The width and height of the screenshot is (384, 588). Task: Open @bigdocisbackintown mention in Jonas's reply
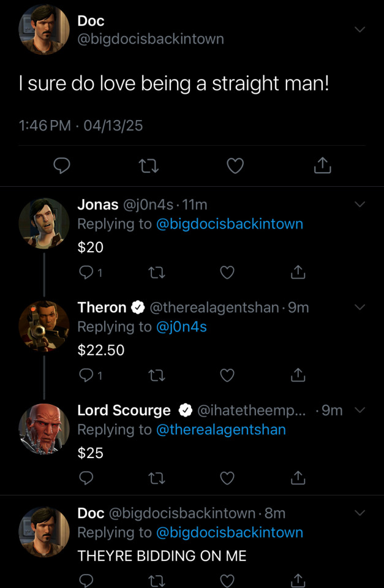[x=230, y=224]
